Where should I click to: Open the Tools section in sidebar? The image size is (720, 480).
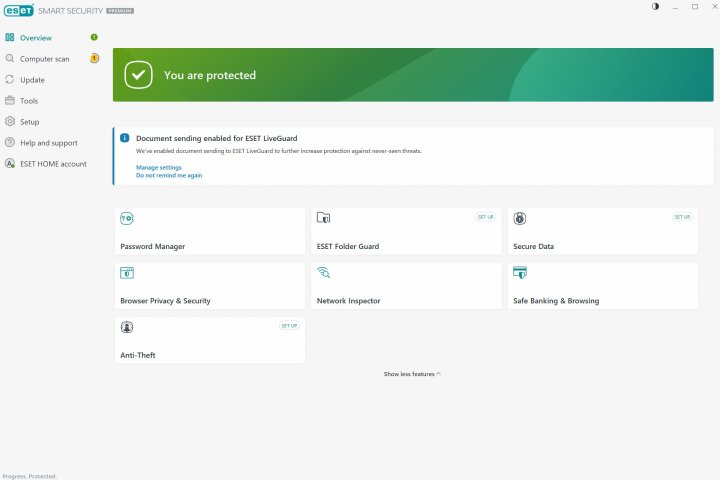[29, 101]
